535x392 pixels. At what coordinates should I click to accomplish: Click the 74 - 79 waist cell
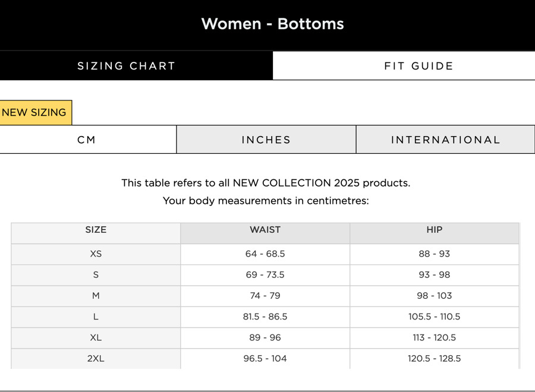click(x=265, y=295)
